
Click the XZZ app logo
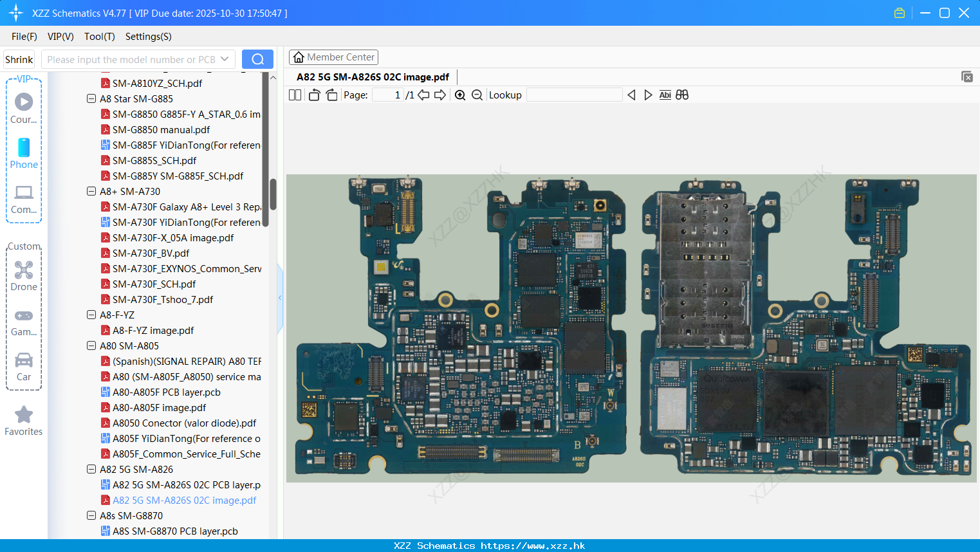[x=16, y=13]
